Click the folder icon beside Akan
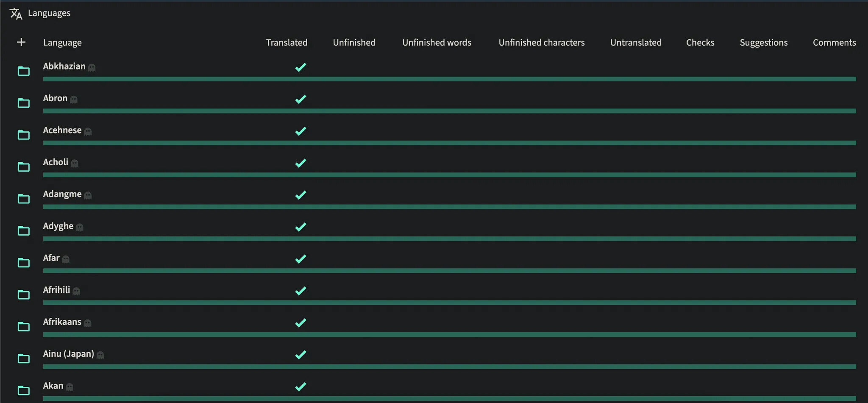 24,390
